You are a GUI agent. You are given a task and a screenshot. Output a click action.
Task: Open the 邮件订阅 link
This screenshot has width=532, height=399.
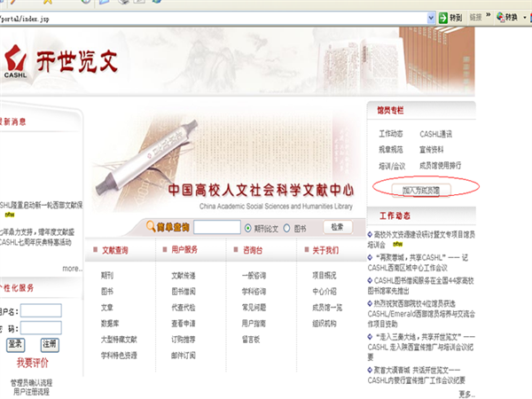click(184, 356)
